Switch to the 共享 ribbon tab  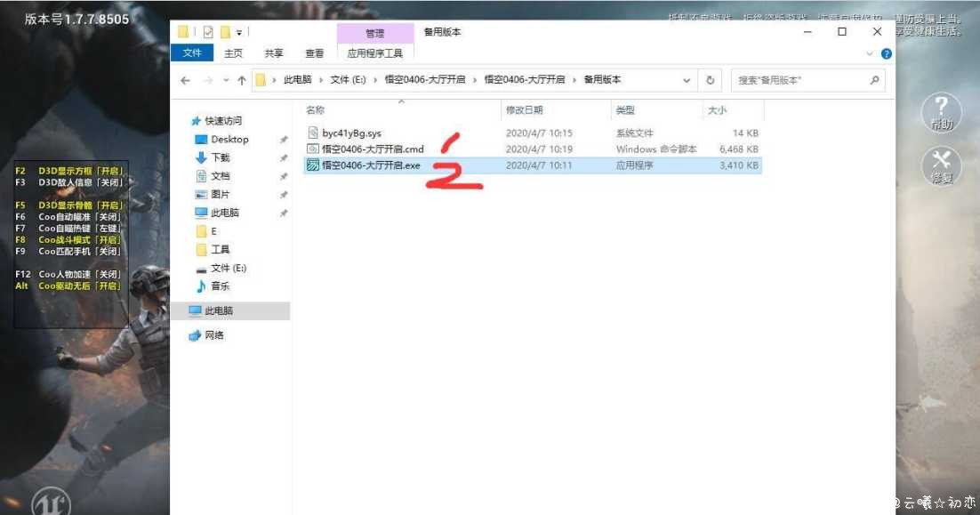[274, 53]
